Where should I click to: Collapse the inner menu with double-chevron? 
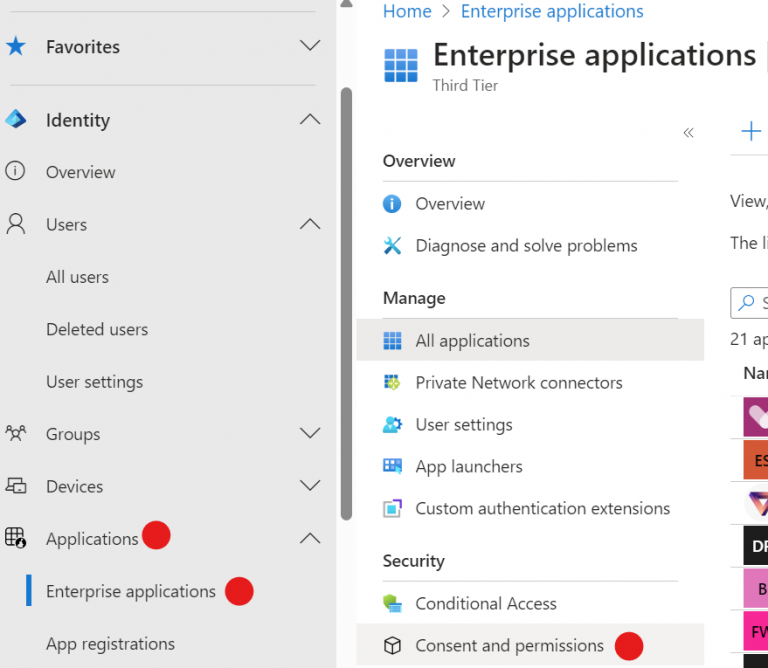(688, 133)
